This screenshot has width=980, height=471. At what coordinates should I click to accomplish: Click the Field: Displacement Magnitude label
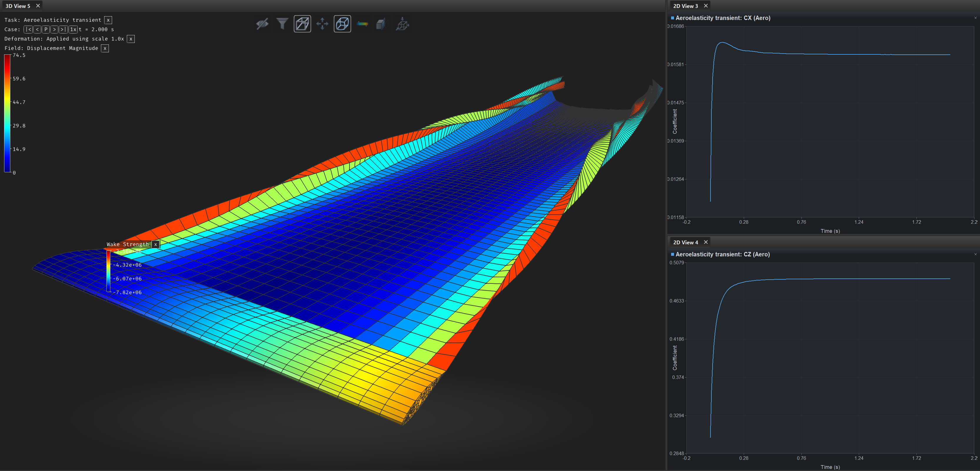[x=51, y=48]
